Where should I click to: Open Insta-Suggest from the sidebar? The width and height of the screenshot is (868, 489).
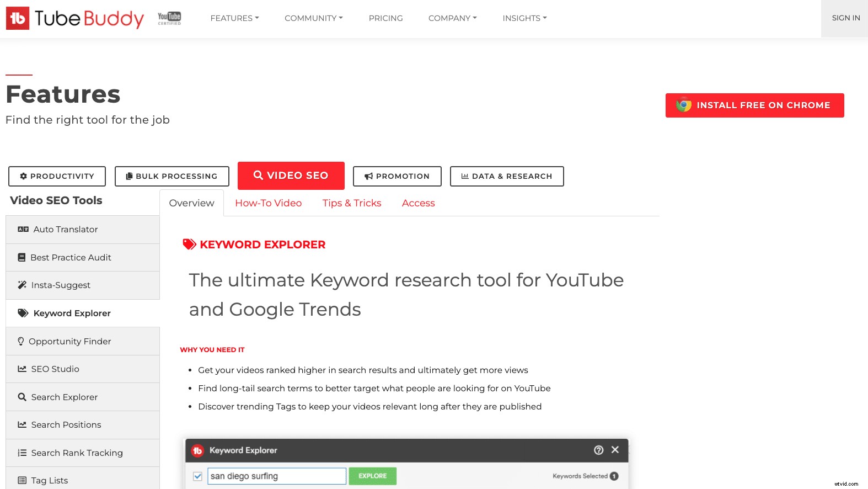pos(83,285)
